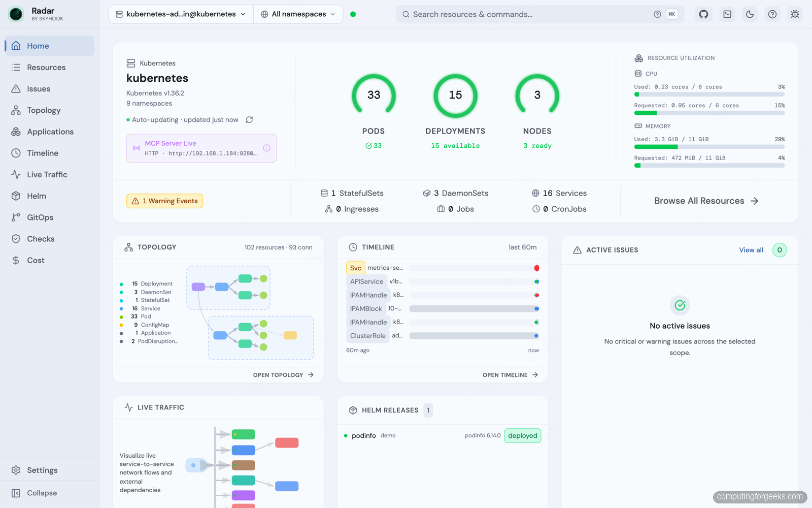812x508 pixels.
Task: Click the CPU Used progress bar
Action: (x=709, y=94)
